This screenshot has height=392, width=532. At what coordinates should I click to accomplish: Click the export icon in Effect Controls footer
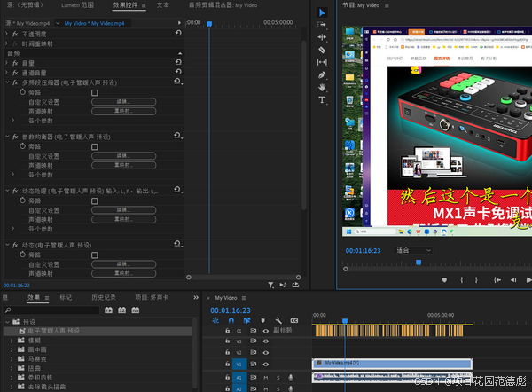295,285
